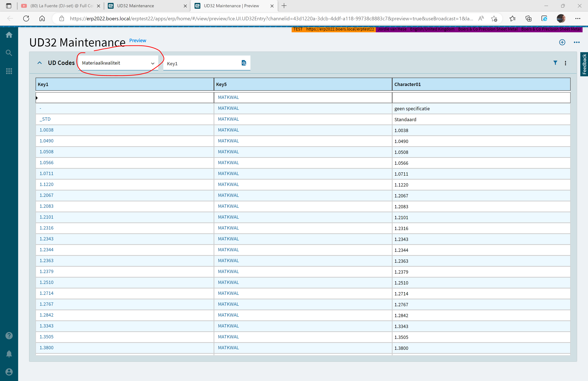Screen dimensions: 588x381
Task: Open the 1.0566 key link
Action: pyautogui.click(x=46, y=163)
